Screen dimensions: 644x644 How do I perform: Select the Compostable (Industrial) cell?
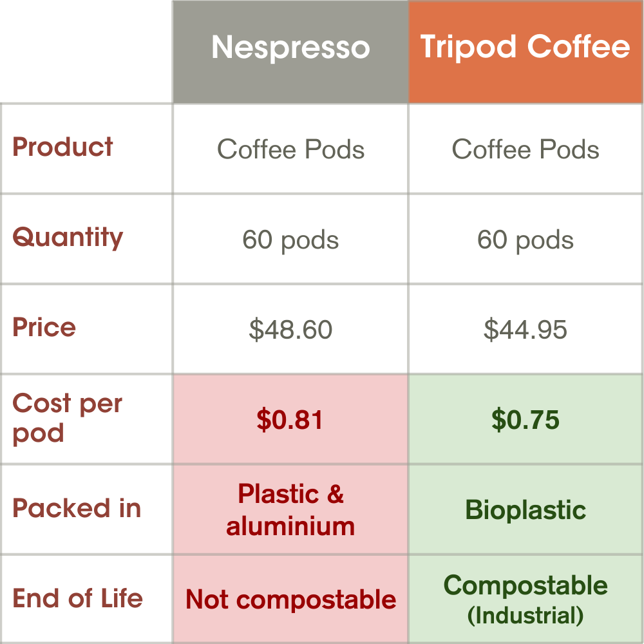coord(526,599)
